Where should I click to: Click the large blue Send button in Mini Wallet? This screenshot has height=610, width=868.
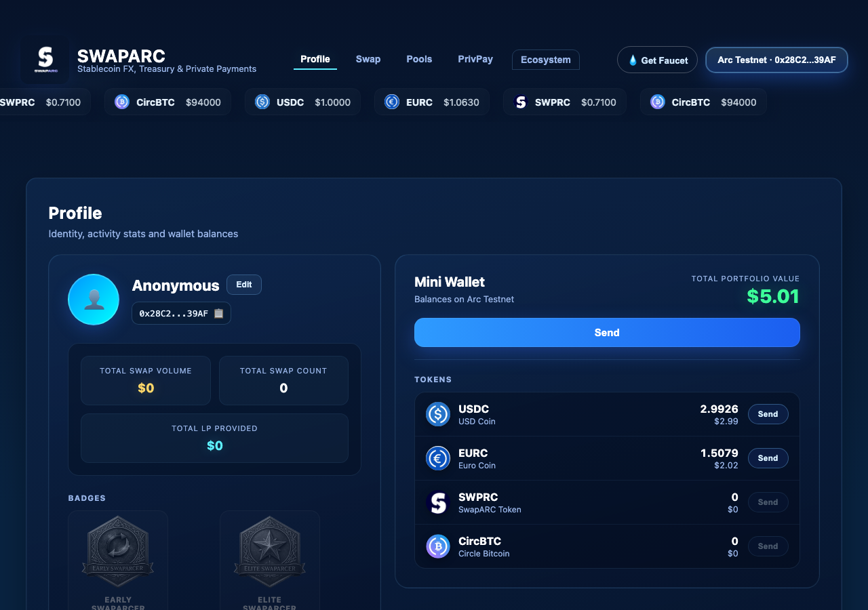pos(607,333)
